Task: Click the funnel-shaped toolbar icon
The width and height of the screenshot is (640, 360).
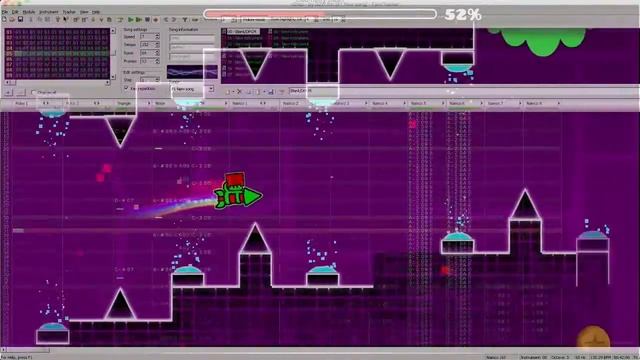Action: pos(185,19)
